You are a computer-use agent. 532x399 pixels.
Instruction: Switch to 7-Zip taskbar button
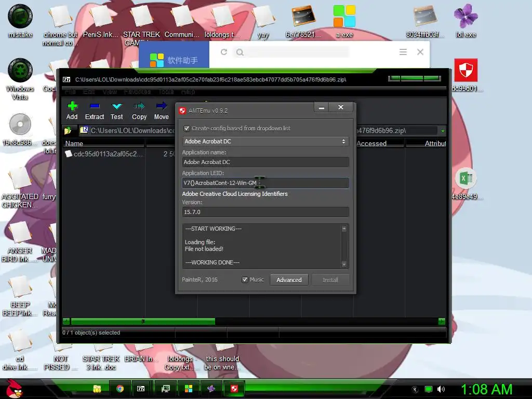tap(141, 389)
